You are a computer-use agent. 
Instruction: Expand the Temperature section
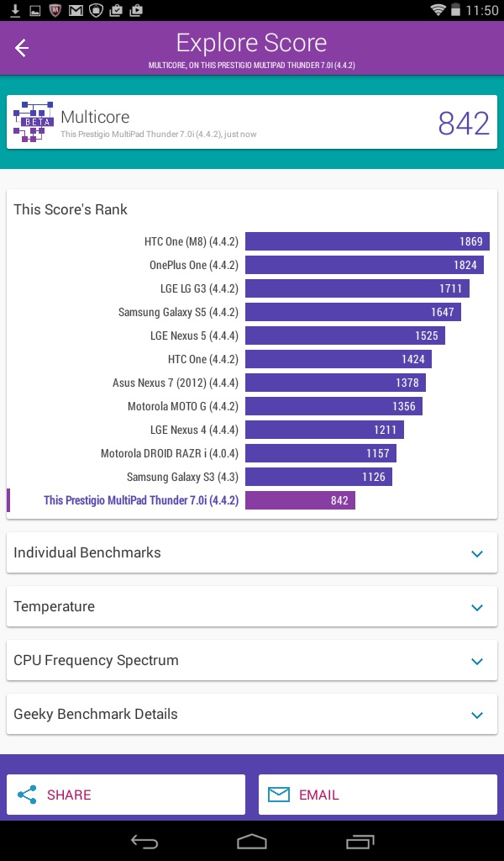[x=477, y=607]
